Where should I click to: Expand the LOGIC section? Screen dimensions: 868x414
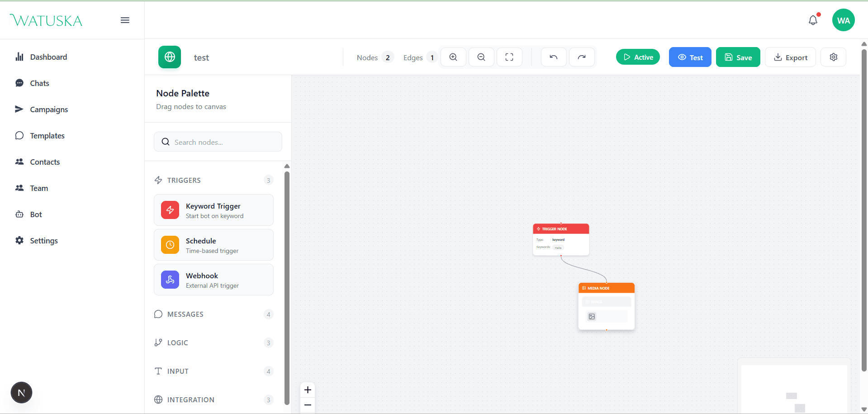pos(213,343)
